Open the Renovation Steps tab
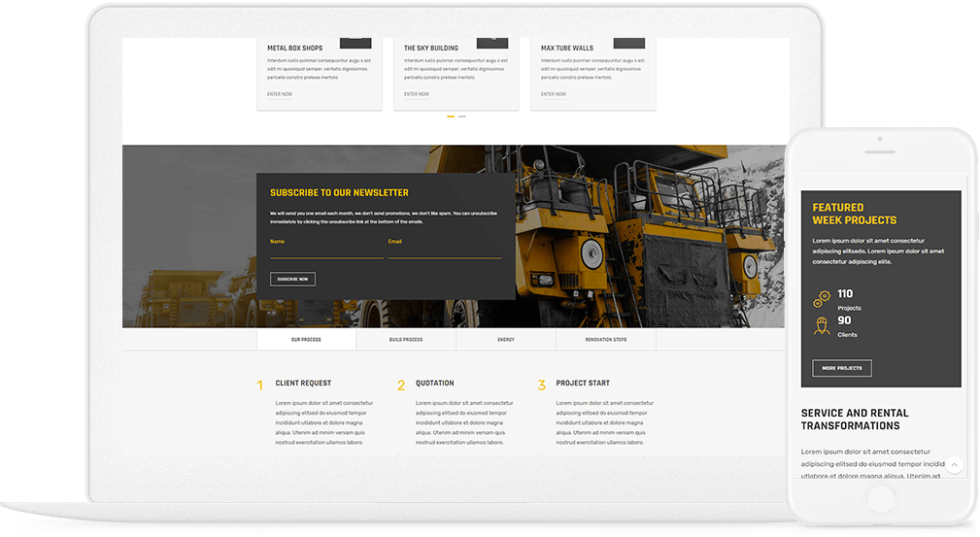This screenshot has width=980, height=537. click(606, 340)
